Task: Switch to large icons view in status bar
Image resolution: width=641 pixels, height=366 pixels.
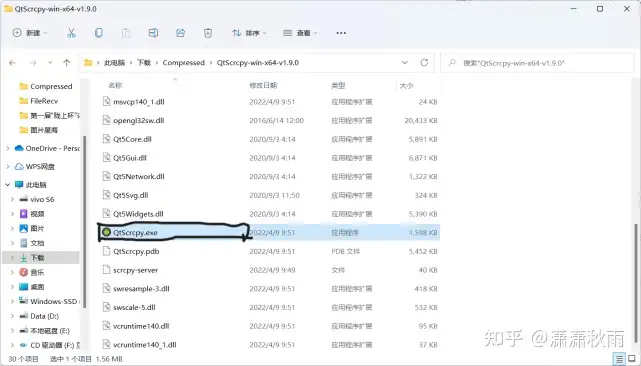Action: 632,359
